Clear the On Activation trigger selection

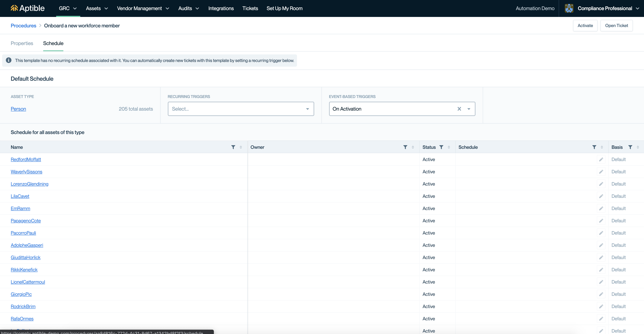point(459,109)
